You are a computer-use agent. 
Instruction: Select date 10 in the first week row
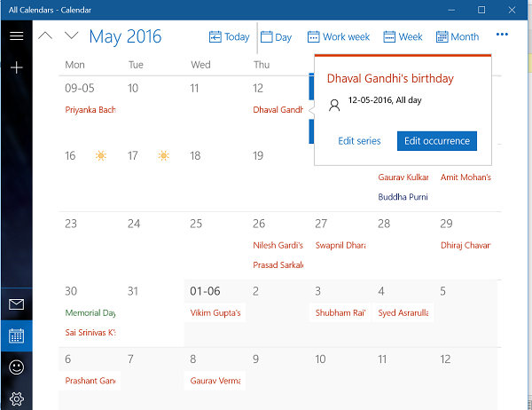coord(133,89)
